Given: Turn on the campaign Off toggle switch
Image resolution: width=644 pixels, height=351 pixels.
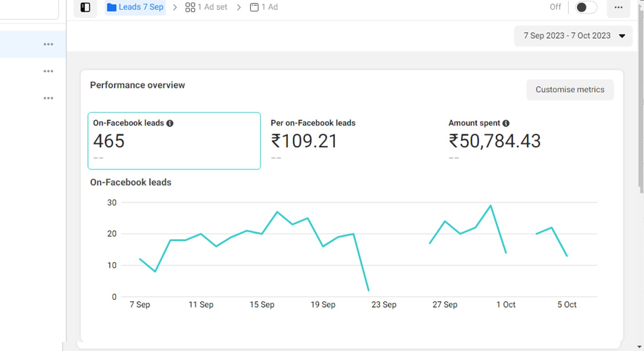Looking at the screenshot, I should [586, 7].
